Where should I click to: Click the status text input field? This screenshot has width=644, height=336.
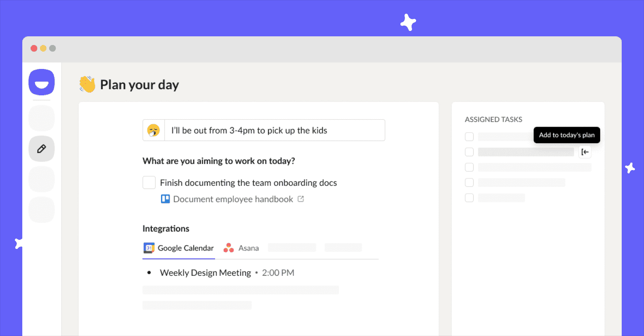coord(275,130)
